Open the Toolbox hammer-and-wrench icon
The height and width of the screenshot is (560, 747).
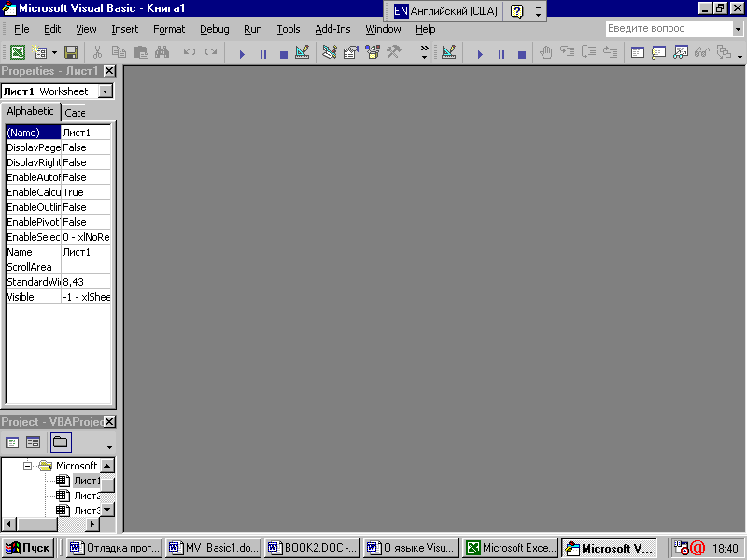(393, 52)
